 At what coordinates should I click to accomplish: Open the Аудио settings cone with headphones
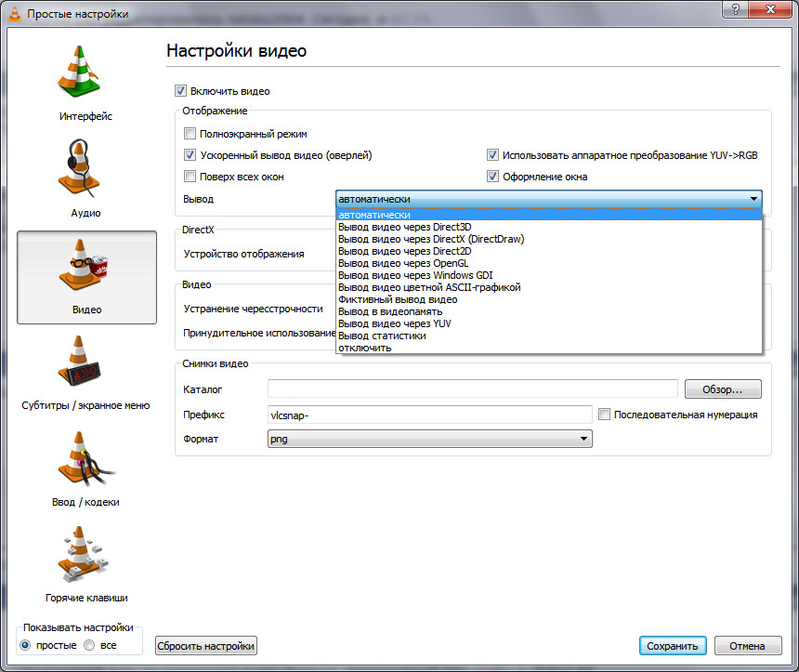[79, 167]
